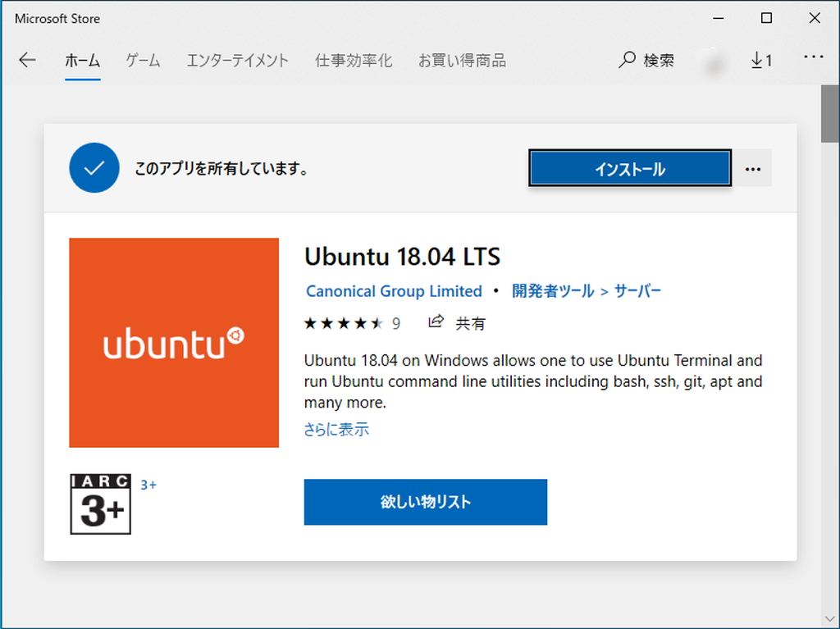Switch to the ゲーム tab
840x629 pixels.
point(142,60)
